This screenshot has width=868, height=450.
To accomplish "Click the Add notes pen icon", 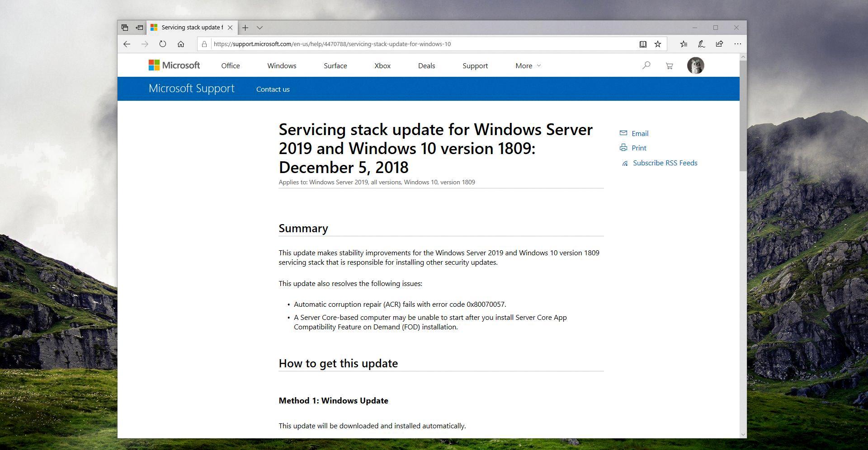I will point(701,44).
